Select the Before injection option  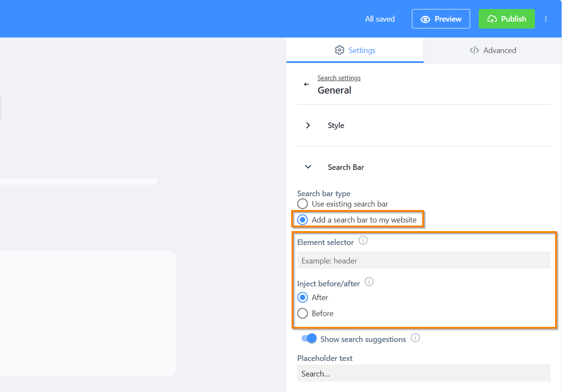(x=302, y=313)
